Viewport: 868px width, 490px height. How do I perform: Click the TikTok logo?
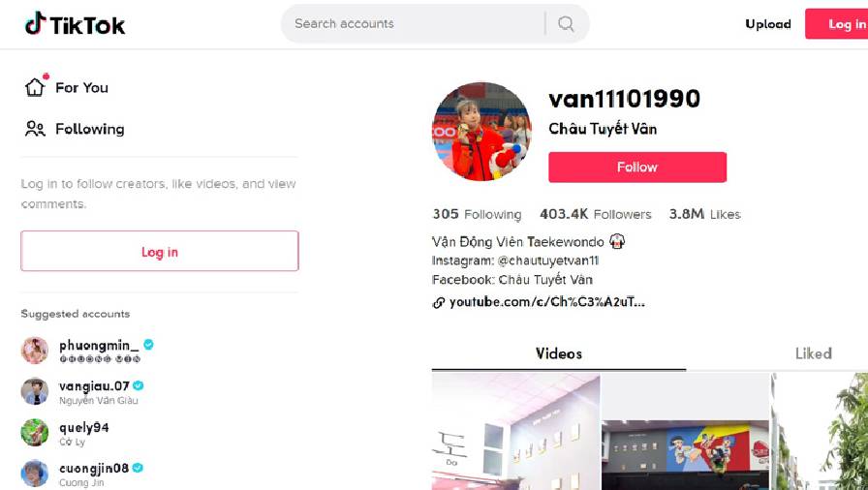coord(76,24)
